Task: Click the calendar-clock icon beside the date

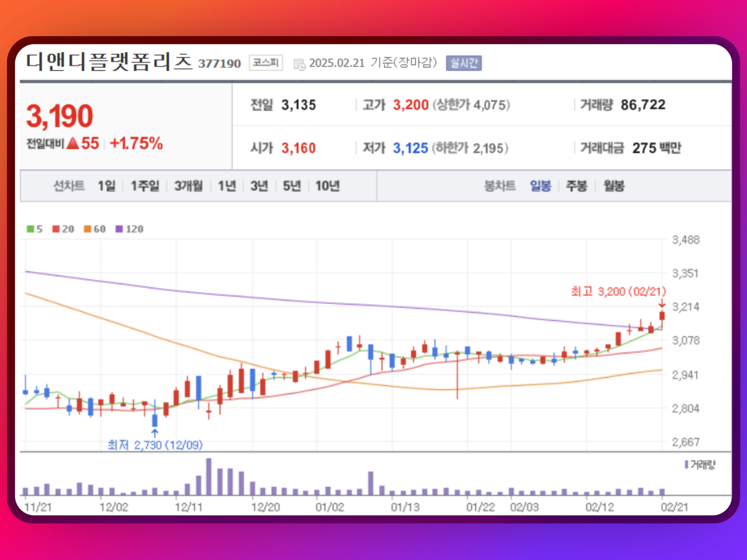Action: [x=299, y=64]
